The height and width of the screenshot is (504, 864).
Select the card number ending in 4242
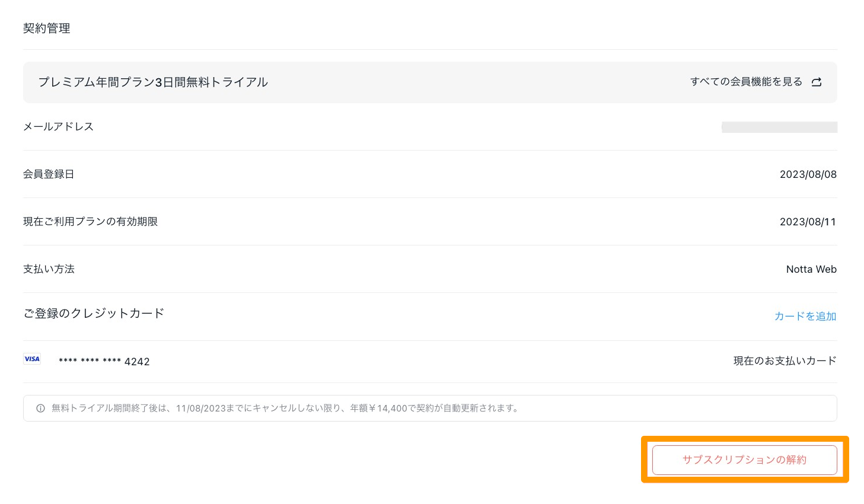click(104, 361)
